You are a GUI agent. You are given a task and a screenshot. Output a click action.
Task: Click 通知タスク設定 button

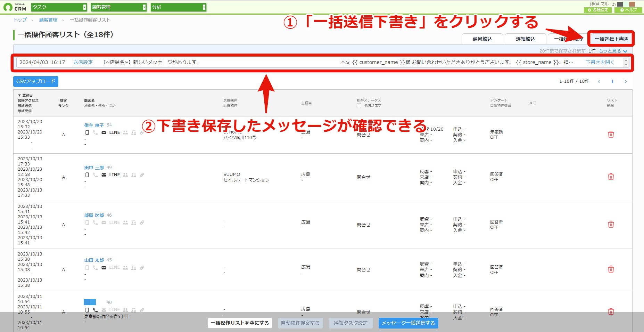pyautogui.click(x=350, y=323)
